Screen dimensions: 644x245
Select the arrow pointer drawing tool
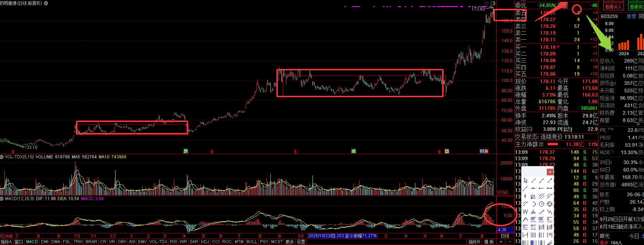pyautogui.click(x=526, y=181)
